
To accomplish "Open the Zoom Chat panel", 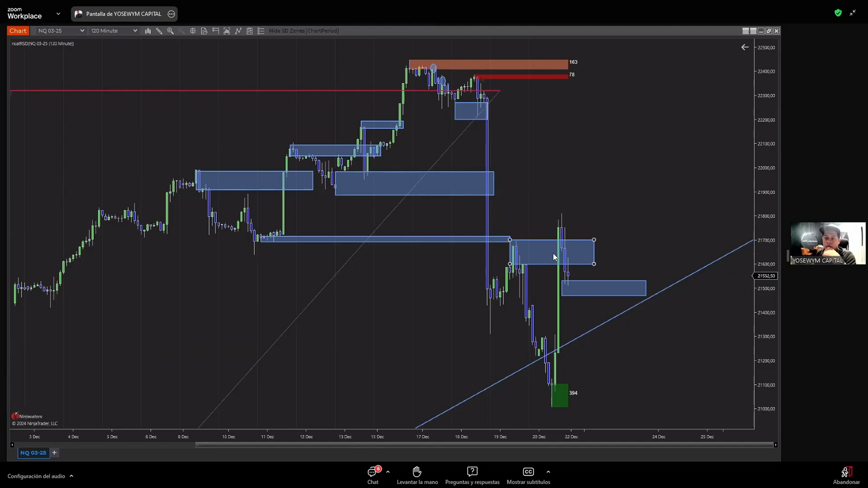I will point(372,475).
